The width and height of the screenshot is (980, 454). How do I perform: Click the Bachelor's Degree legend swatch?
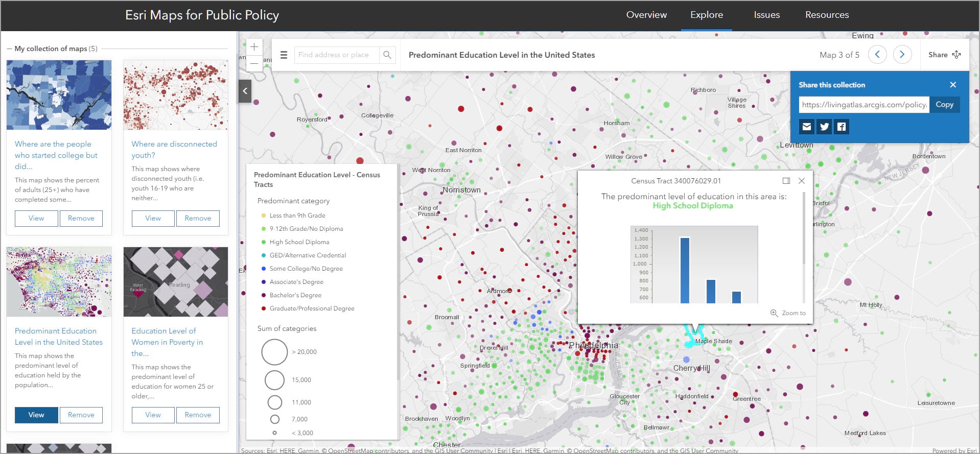264,295
